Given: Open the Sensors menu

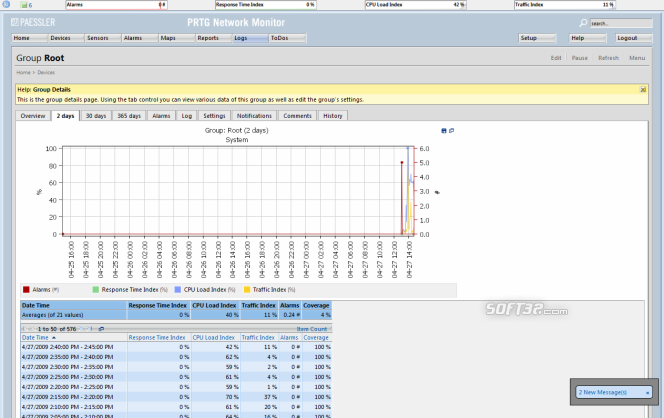Looking at the screenshot, I should [x=103, y=38].
